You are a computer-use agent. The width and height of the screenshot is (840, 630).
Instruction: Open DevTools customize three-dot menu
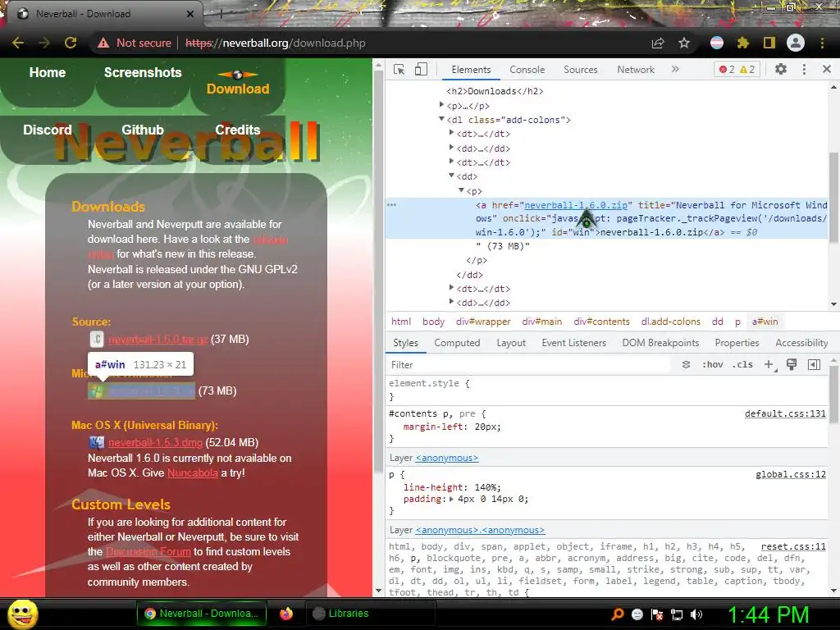(x=804, y=69)
